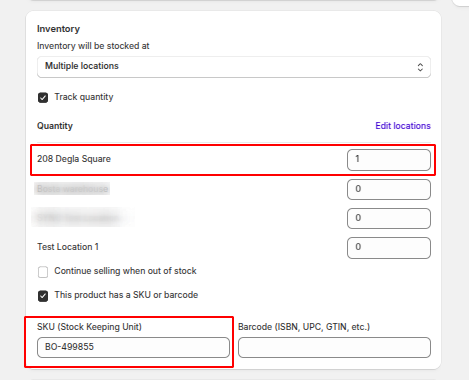Click the SKU (Stock Keeping Unit) label

[x=89, y=327]
